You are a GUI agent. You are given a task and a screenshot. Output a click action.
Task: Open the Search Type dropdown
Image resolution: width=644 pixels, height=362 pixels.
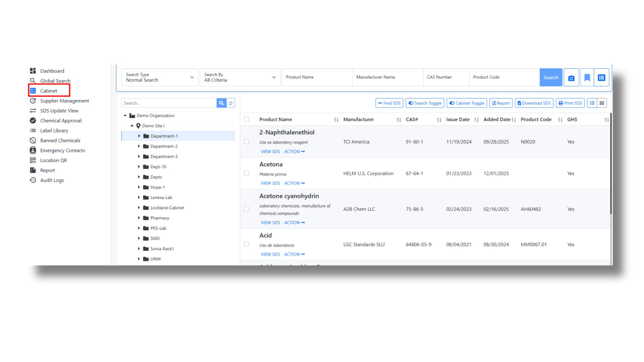pos(160,77)
